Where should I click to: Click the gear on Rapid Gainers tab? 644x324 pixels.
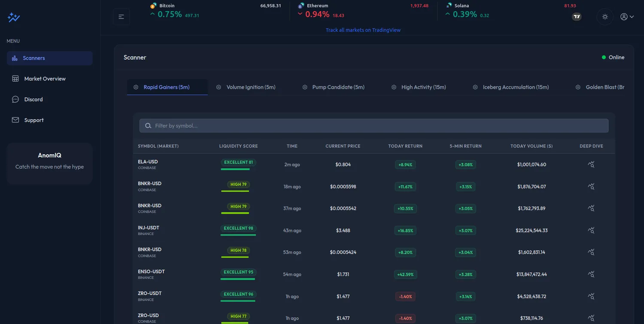click(x=135, y=87)
